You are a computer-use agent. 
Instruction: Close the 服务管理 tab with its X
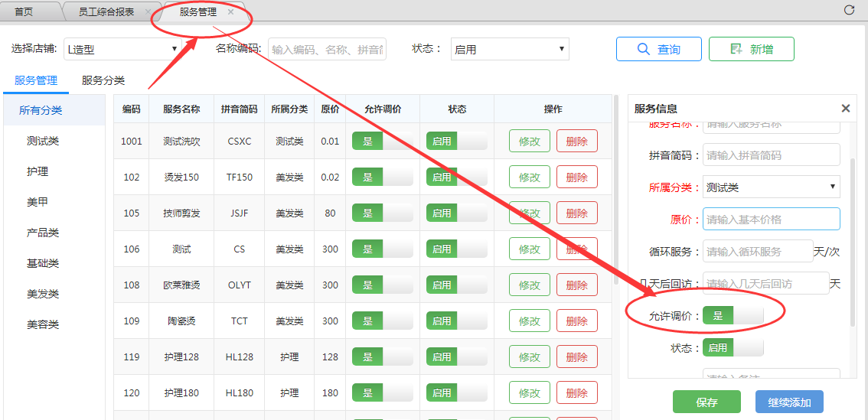[x=231, y=11]
